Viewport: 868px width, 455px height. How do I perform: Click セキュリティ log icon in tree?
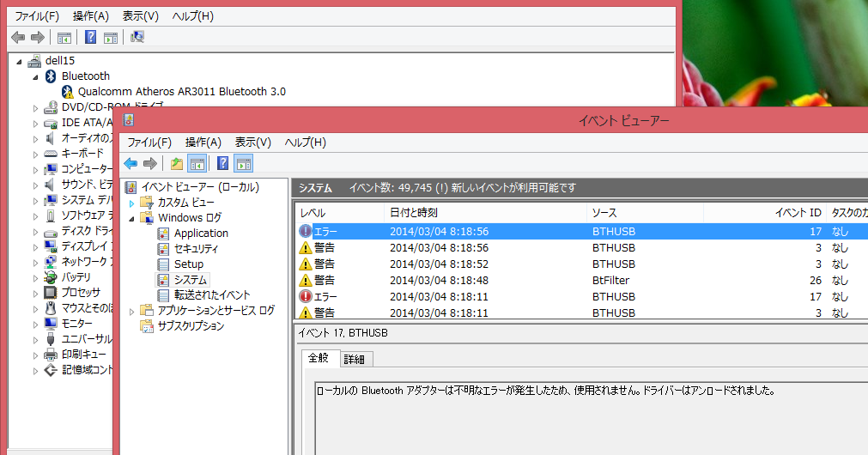click(x=163, y=249)
